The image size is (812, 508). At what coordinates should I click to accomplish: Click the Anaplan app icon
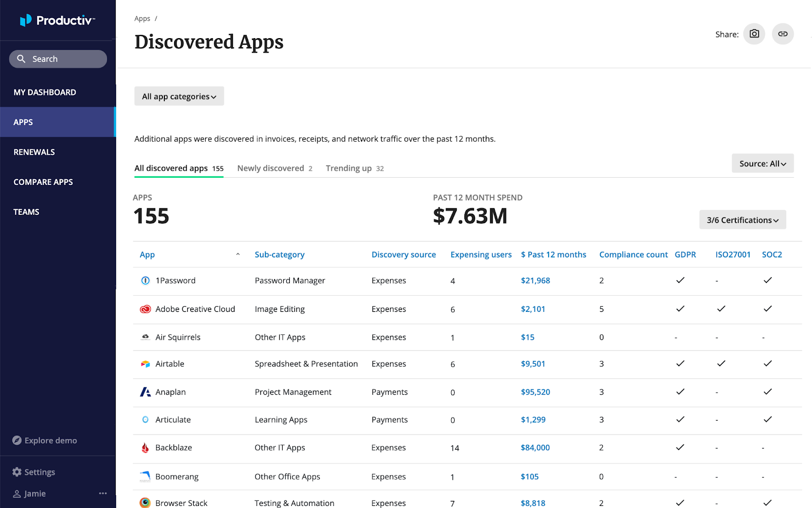145,392
